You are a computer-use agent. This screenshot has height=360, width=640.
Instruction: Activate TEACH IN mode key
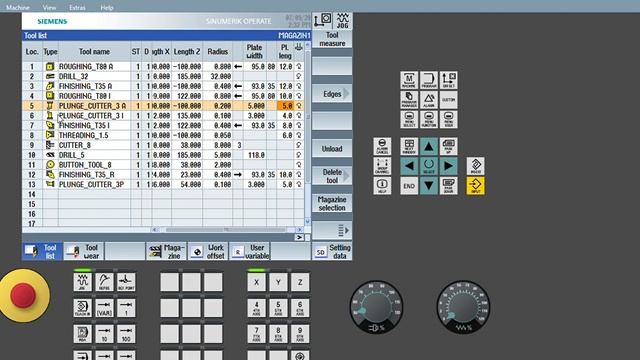(x=82, y=308)
